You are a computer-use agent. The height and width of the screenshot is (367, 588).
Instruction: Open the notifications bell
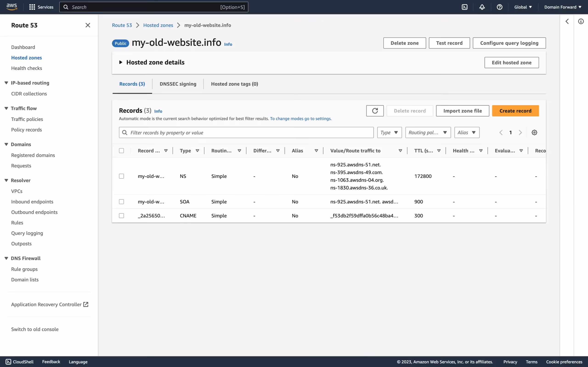[482, 7]
